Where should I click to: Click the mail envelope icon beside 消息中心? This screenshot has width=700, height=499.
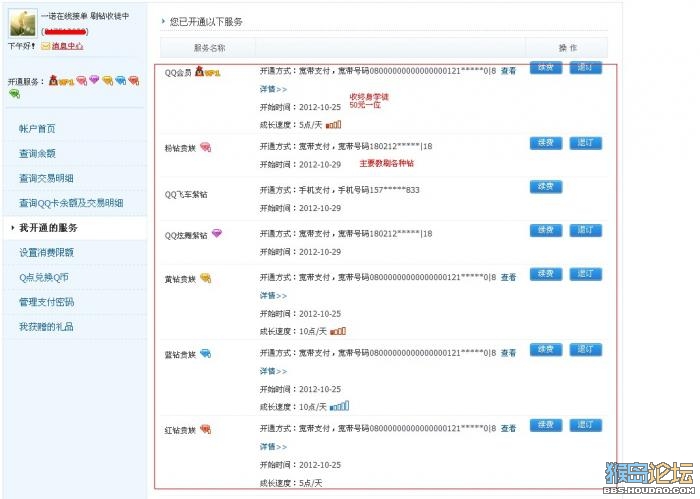[x=45, y=46]
